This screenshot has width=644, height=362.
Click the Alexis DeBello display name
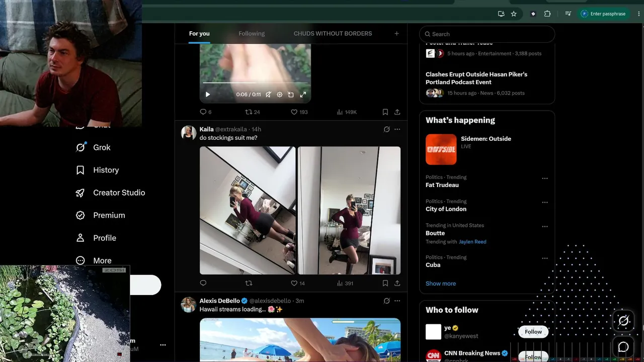pos(220,301)
